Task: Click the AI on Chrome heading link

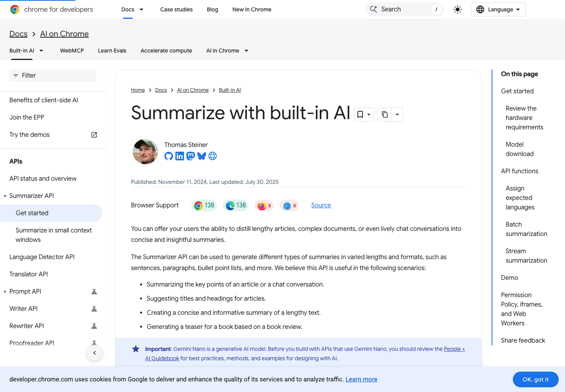Action: click(x=64, y=34)
